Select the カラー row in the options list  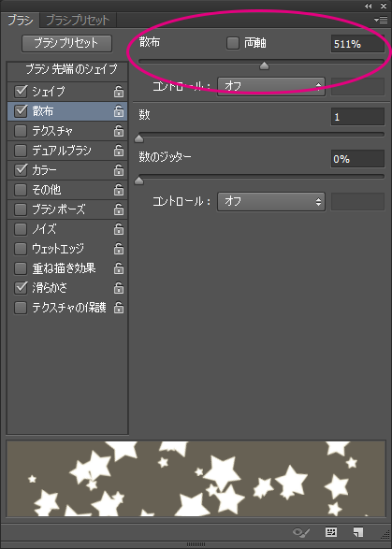point(67,170)
